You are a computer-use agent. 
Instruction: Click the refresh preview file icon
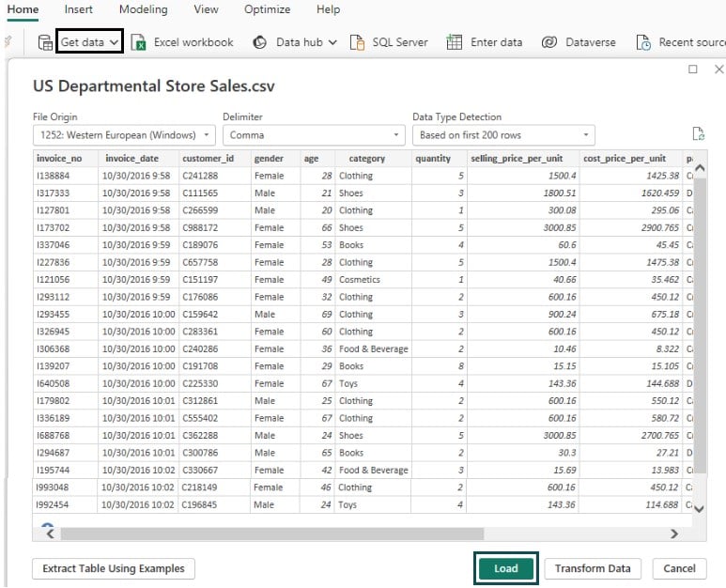click(x=698, y=133)
